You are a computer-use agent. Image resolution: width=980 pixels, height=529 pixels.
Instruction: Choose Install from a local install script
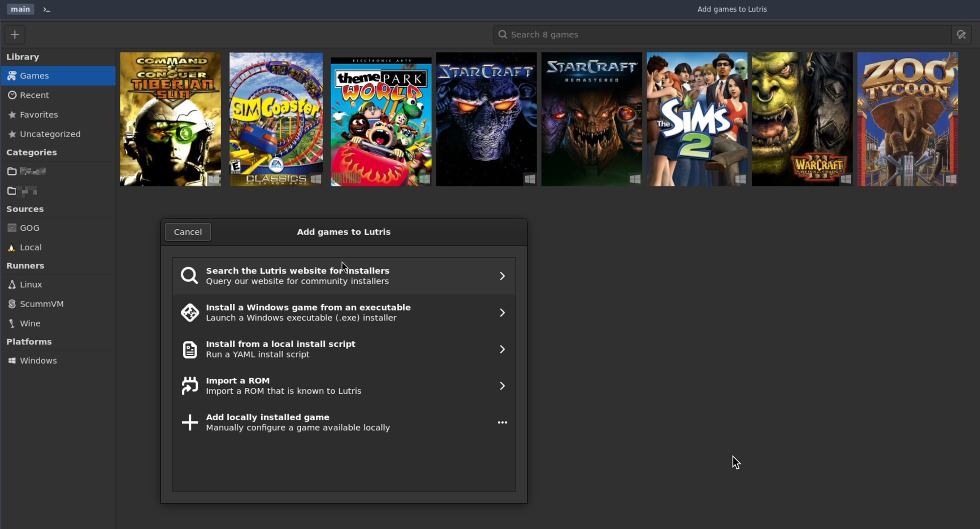(x=344, y=349)
